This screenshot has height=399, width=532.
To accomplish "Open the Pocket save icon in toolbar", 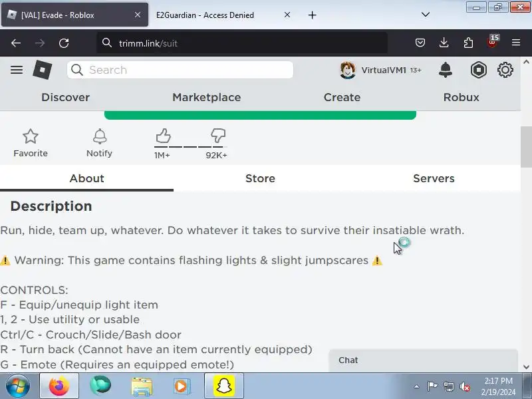I will pyautogui.click(x=420, y=43).
